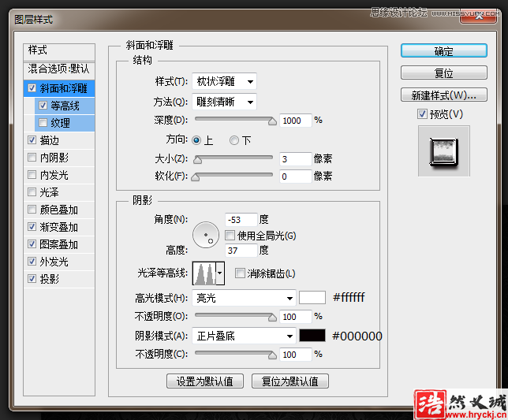Image resolution: width=508 pixels, height=420 pixels.
Task: Click the highlight 不透明度(O) slider handle
Action: click(x=272, y=318)
